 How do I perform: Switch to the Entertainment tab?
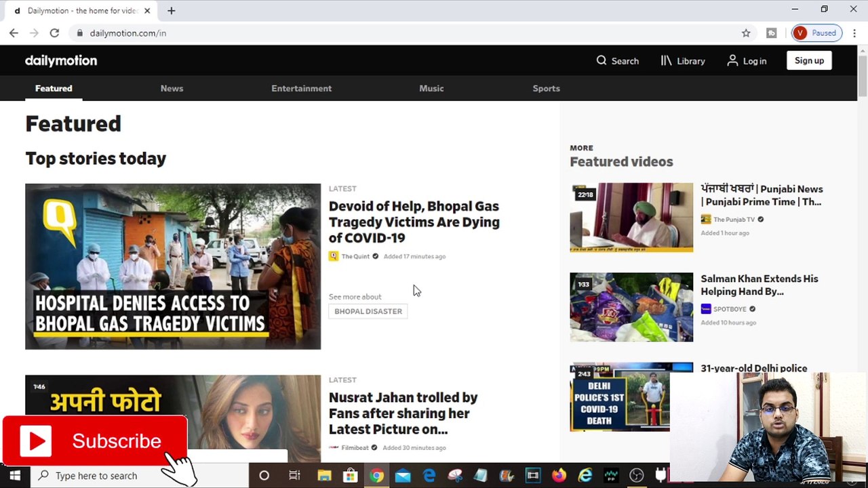(x=301, y=88)
